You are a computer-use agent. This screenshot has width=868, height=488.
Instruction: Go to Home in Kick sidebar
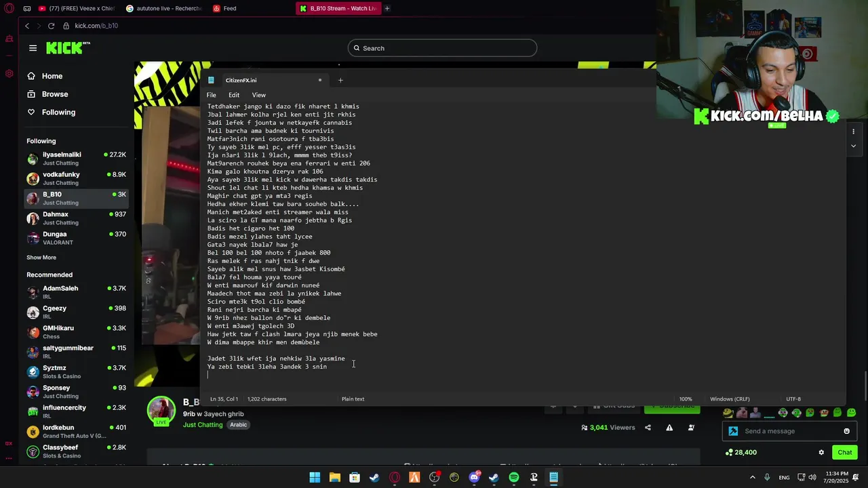(45, 76)
